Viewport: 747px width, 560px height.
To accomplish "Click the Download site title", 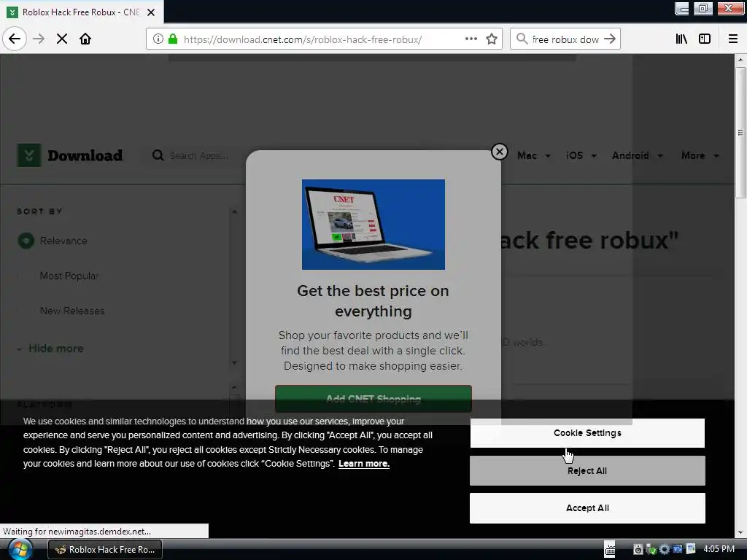I will [x=85, y=155].
